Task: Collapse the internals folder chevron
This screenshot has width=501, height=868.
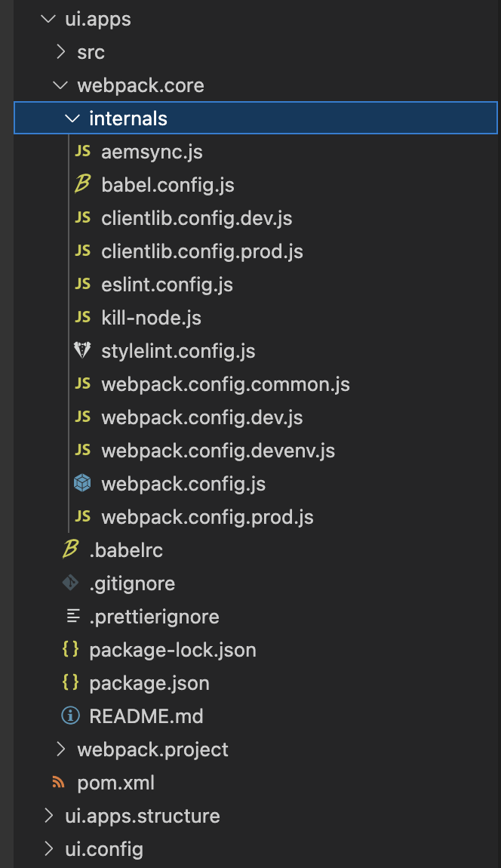Action: tap(72, 119)
